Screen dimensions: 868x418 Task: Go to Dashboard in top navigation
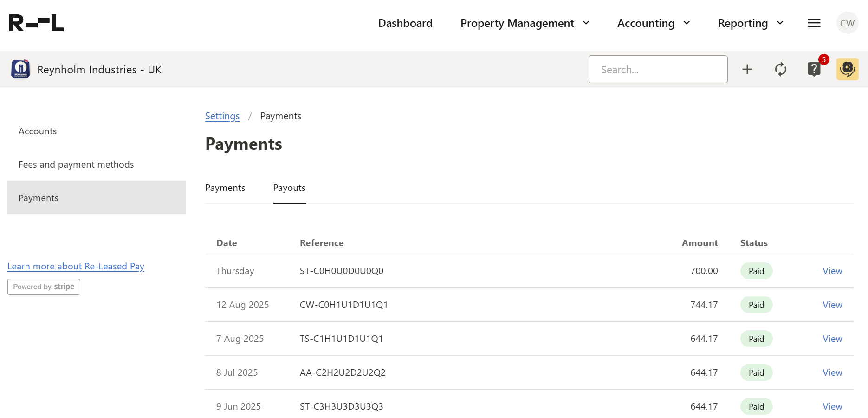coord(405,23)
